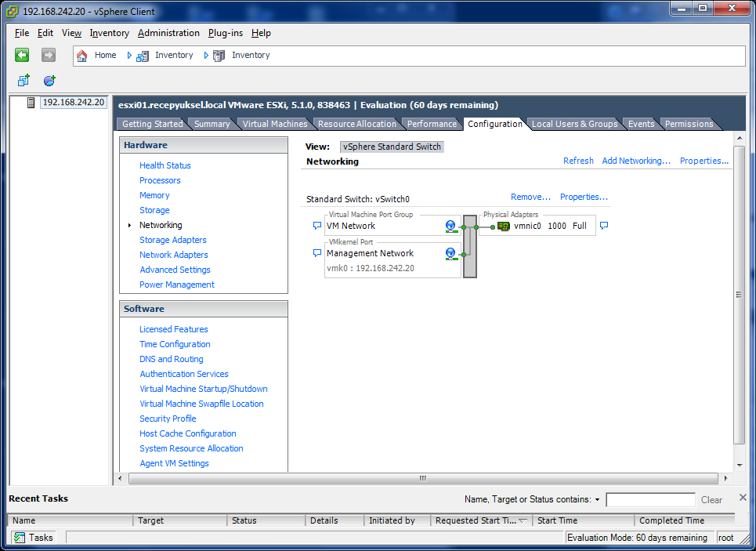Click the Tasks icon in status bar
Viewport: 756px width, 551px height.
20,538
